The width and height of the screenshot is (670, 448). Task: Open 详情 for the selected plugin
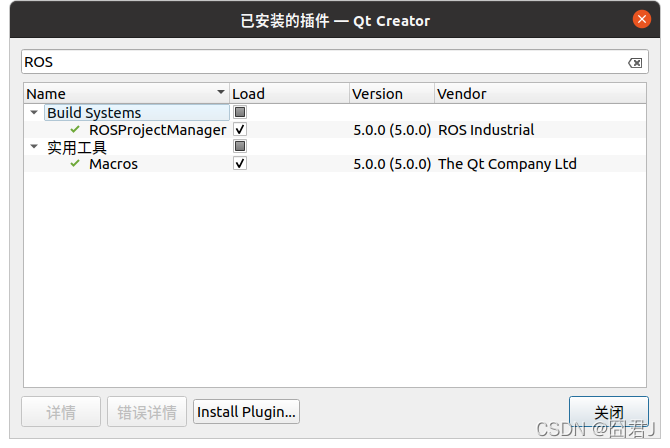tap(61, 412)
